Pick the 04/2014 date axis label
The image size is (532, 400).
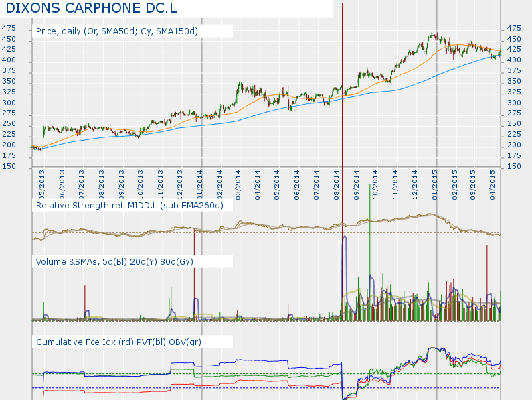(258, 185)
